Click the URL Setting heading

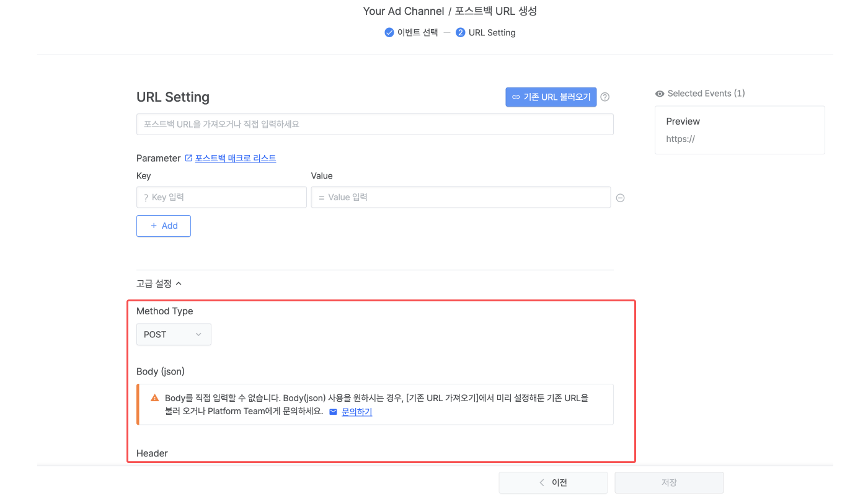coord(173,97)
